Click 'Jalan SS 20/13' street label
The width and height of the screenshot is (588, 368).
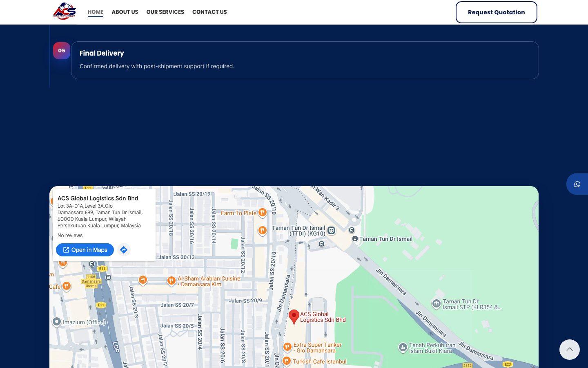pos(176,257)
